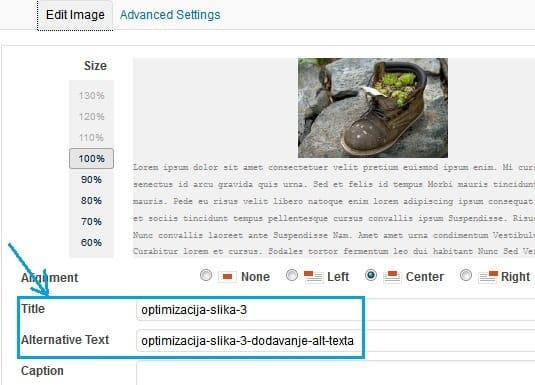Choose the 80% size option
This screenshot has height=385, width=535.
click(x=91, y=200)
